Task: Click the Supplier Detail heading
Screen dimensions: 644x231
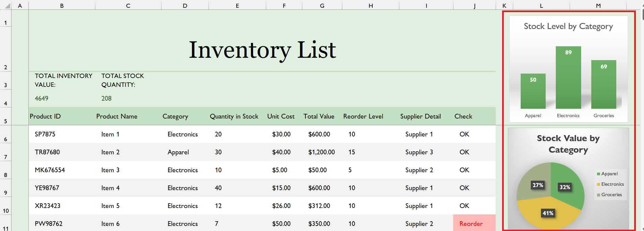Action: coord(420,117)
